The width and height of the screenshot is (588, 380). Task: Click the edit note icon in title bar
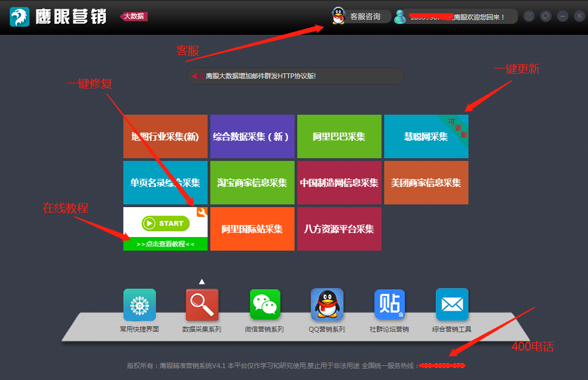pyautogui.click(x=529, y=16)
